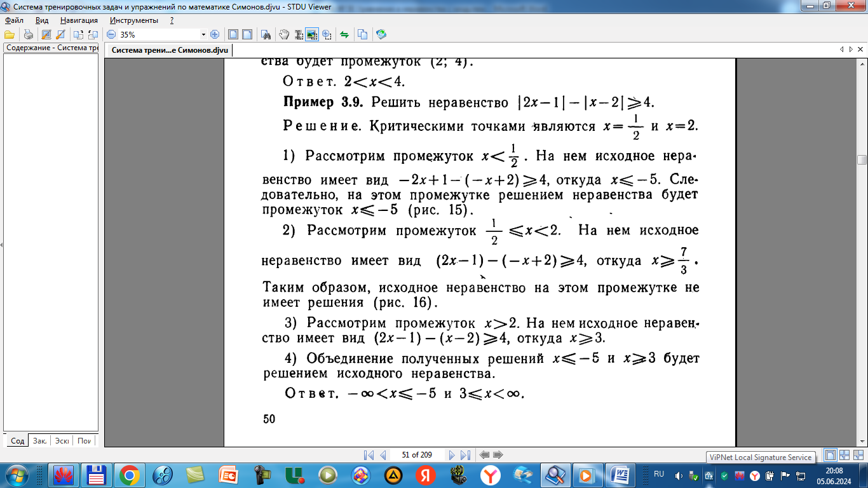
Task: Open the Вид menu
Action: click(x=42, y=20)
